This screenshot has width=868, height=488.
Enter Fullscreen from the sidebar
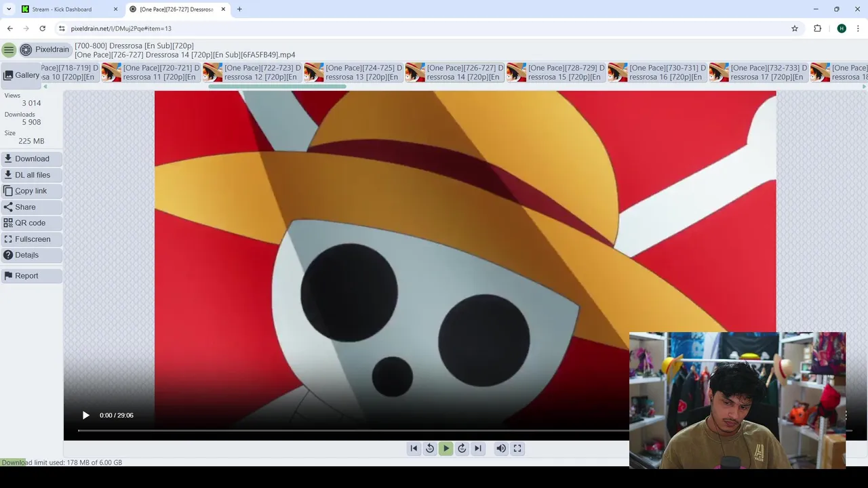32,239
